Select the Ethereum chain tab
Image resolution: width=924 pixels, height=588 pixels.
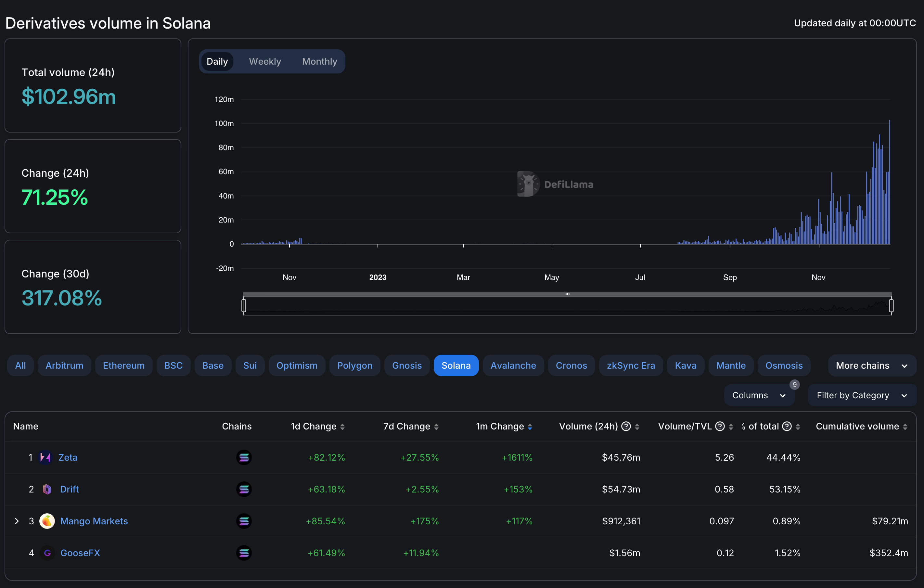tap(123, 365)
